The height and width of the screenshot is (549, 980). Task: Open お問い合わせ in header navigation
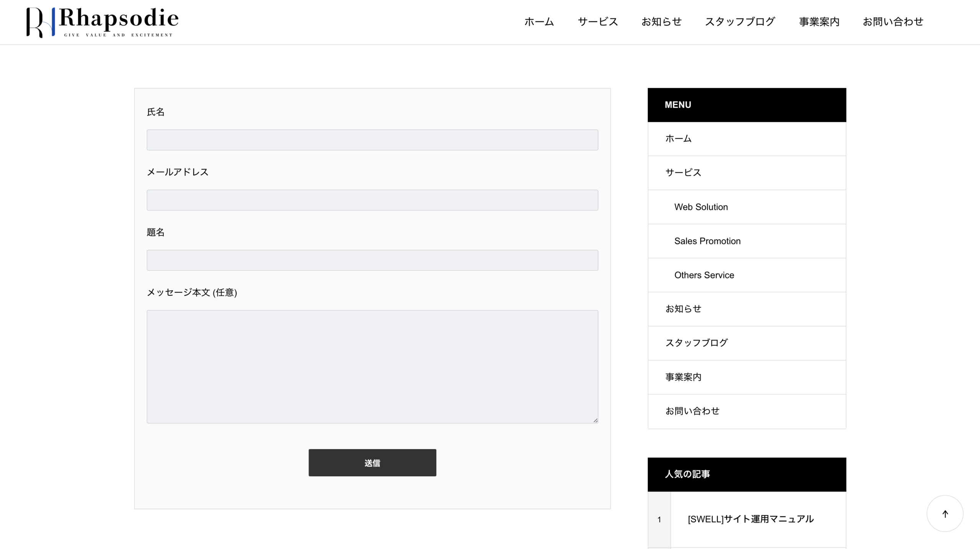pyautogui.click(x=893, y=22)
